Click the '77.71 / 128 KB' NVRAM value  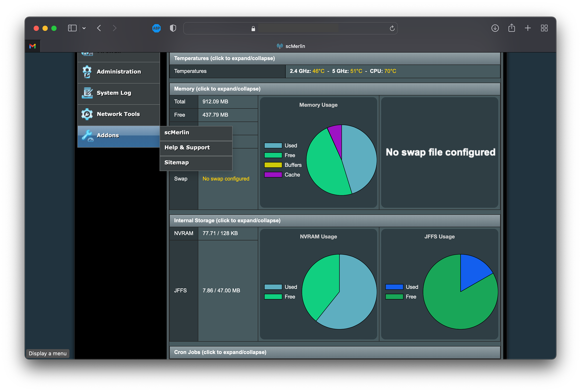220,233
